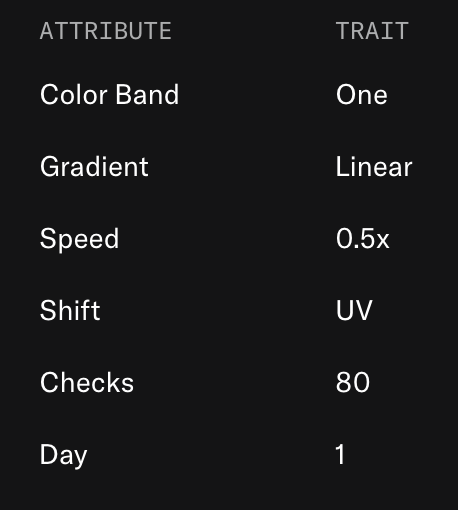Click the letter U in UV

click(x=345, y=310)
